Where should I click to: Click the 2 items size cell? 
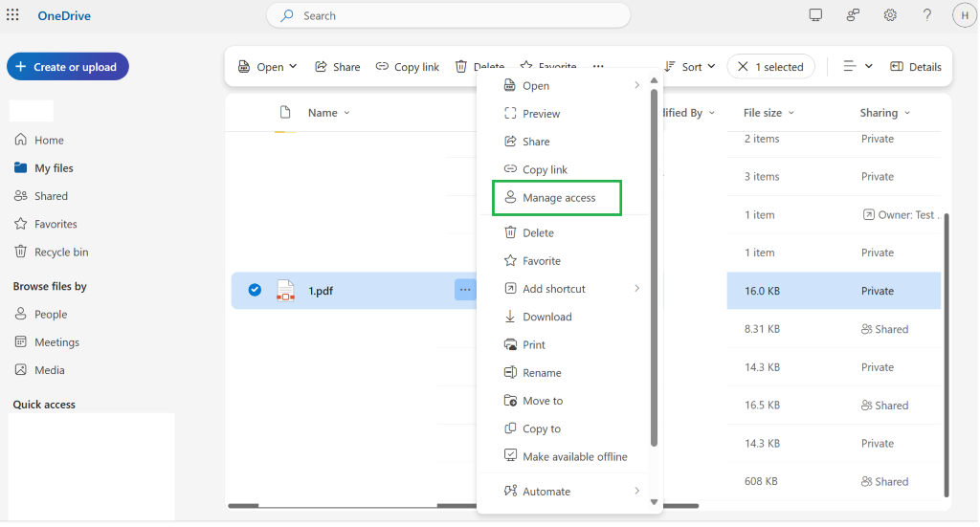pos(762,139)
